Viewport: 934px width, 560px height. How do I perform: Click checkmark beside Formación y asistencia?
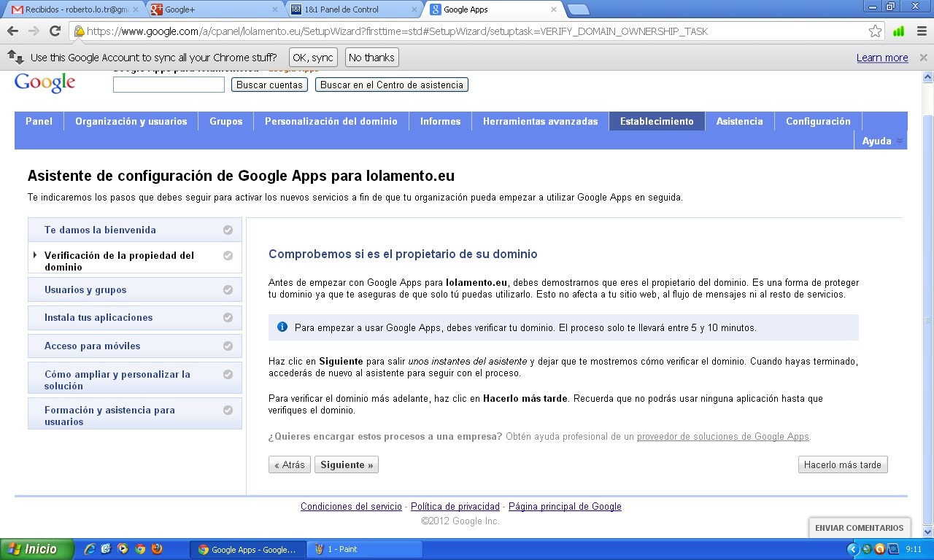pyautogui.click(x=228, y=410)
